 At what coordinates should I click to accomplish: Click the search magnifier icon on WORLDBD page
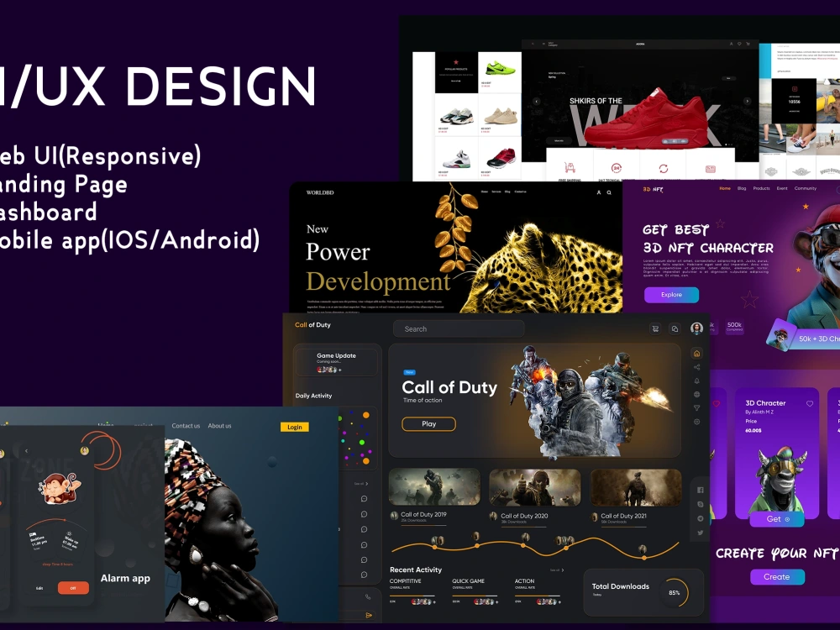(609, 192)
